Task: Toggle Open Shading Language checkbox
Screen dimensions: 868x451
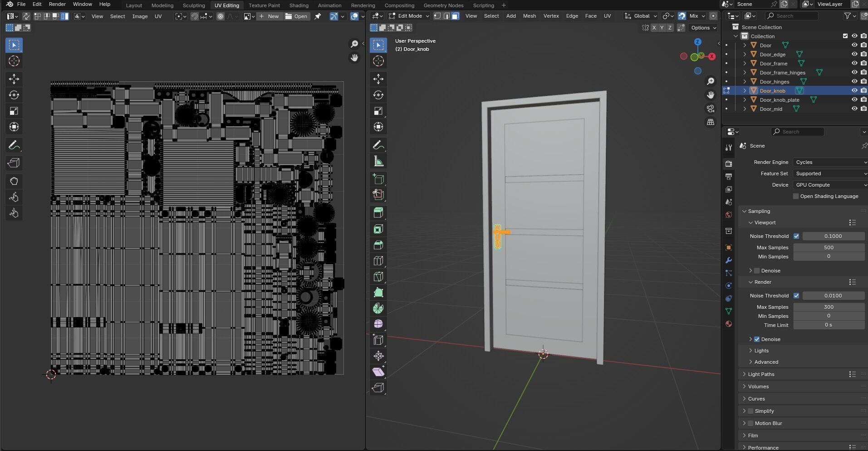Action: click(796, 196)
